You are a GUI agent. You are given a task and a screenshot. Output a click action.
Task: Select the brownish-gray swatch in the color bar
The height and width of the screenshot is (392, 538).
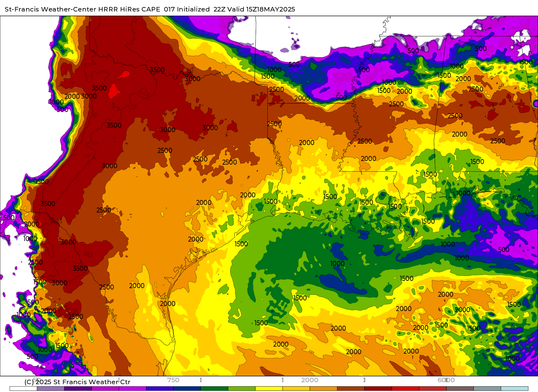[460, 389]
